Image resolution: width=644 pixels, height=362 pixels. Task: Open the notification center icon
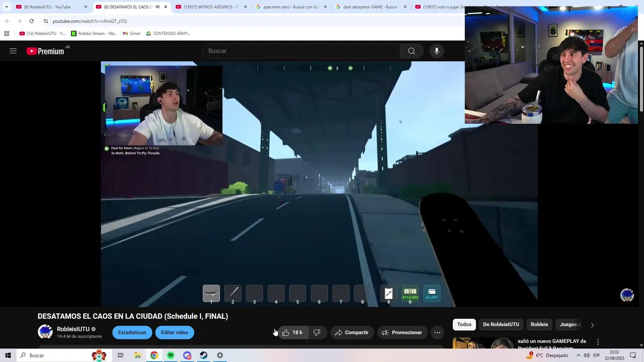click(633, 355)
